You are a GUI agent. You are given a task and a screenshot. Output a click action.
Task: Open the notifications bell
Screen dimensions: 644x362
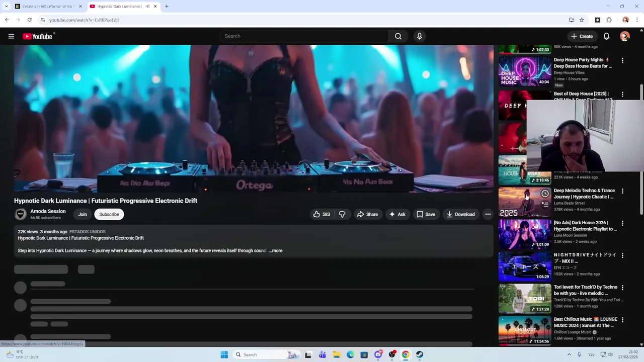(x=606, y=36)
